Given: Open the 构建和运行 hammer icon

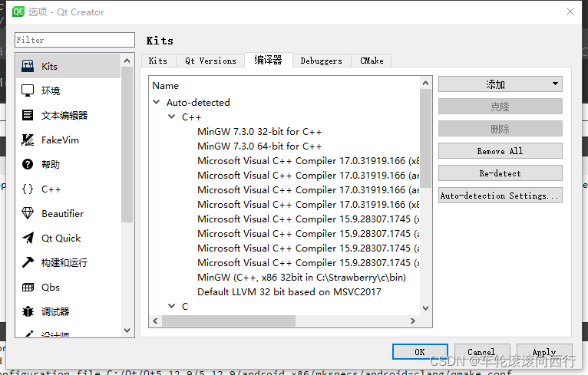Looking at the screenshot, I should pos(28,262).
